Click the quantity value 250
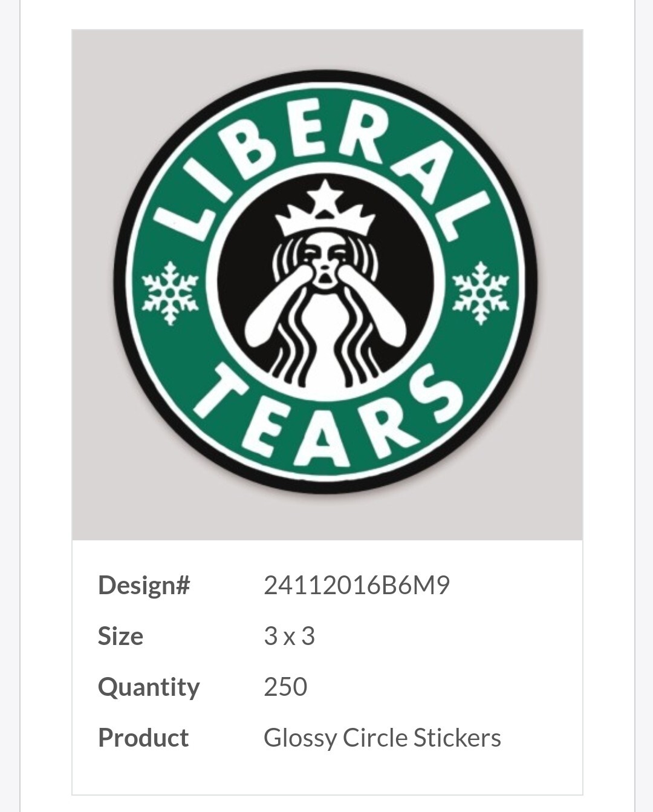Viewport: 653px width, 812px height. point(285,687)
